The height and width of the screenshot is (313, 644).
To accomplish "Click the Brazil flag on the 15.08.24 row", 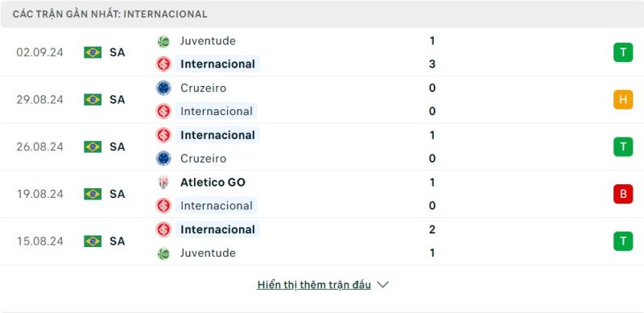I will tap(93, 241).
